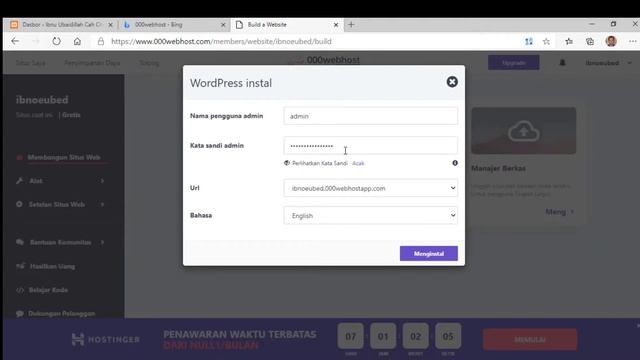640x360 pixels.
Task: Open the third top navigation item
Action: [x=149, y=63]
